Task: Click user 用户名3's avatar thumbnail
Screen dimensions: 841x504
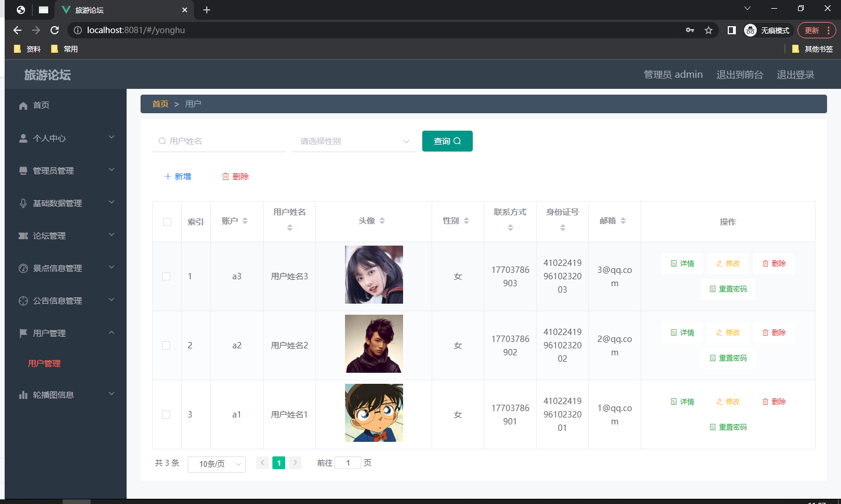Action: 373,275
